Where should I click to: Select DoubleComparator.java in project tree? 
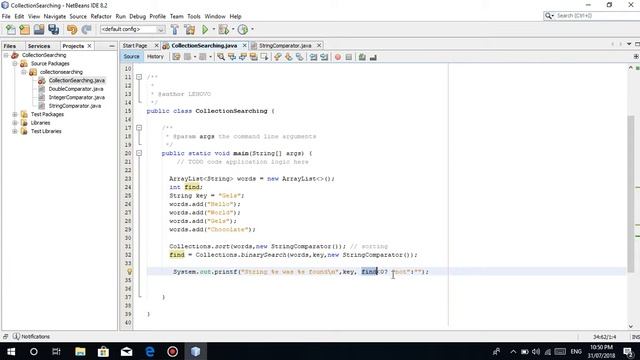pyautogui.click(x=76, y=89)
